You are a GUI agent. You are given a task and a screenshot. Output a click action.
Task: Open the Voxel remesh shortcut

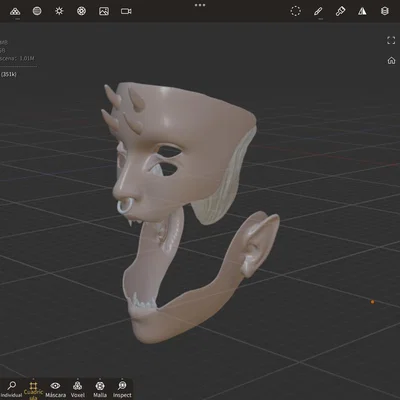coord(78,389)
